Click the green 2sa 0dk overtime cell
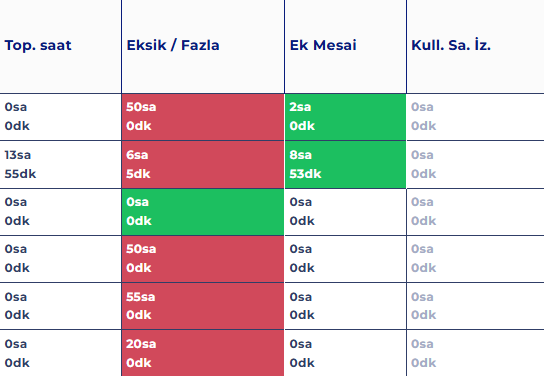 [345, 117]
